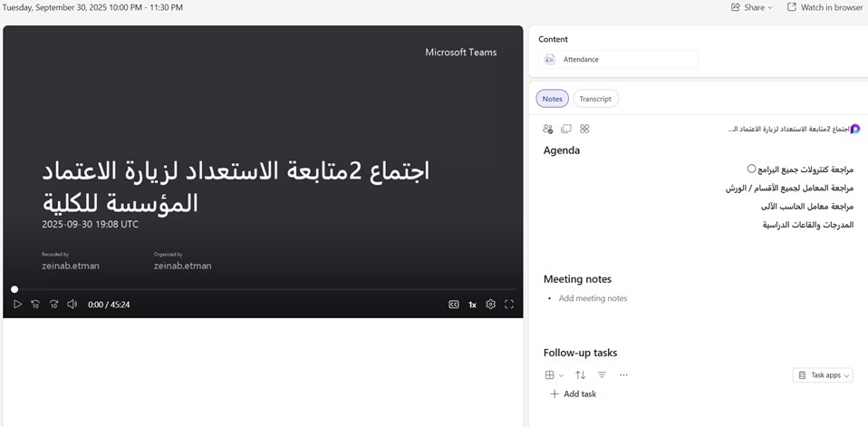Skip back 10 seconds in recording
868x427 pixels.
(35, 305)
